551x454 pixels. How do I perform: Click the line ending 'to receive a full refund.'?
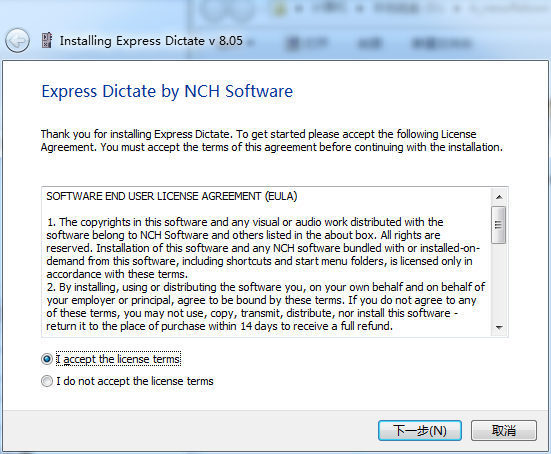(219, 326)
